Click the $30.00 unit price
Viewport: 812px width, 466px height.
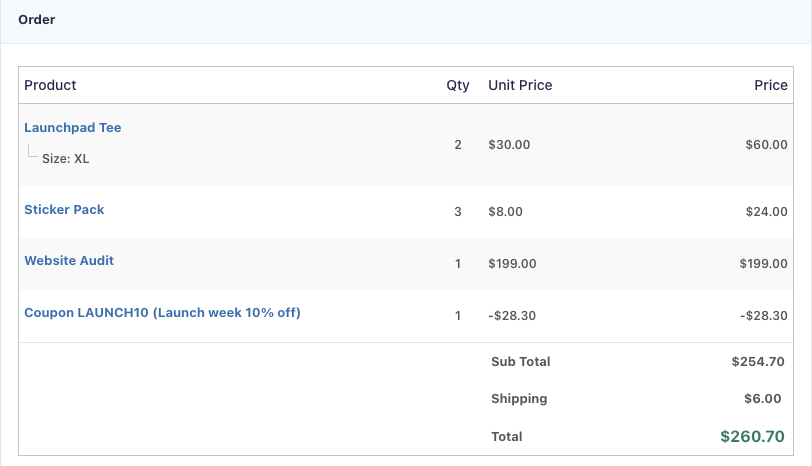(509, 144)
